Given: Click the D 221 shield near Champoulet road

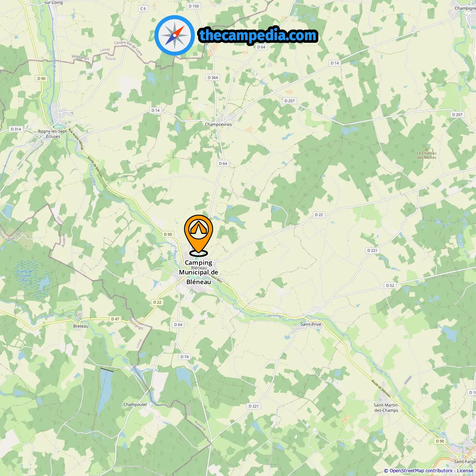Looking at the screenshot, I should tap(254, 406).
